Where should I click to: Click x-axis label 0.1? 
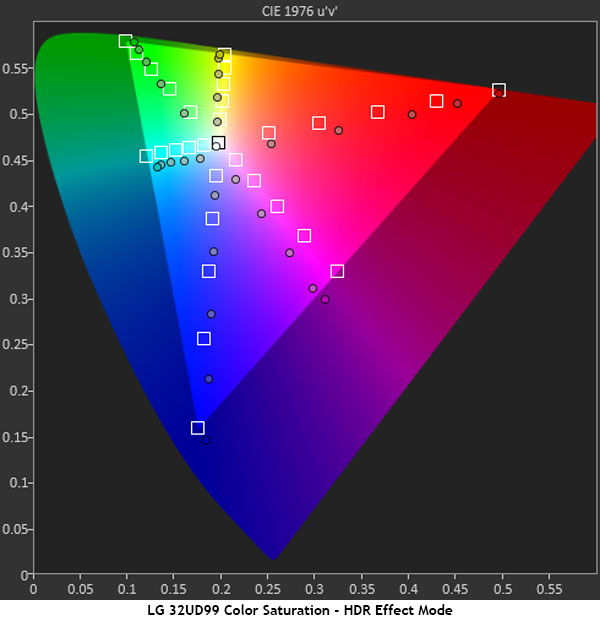tap(127, 589)
